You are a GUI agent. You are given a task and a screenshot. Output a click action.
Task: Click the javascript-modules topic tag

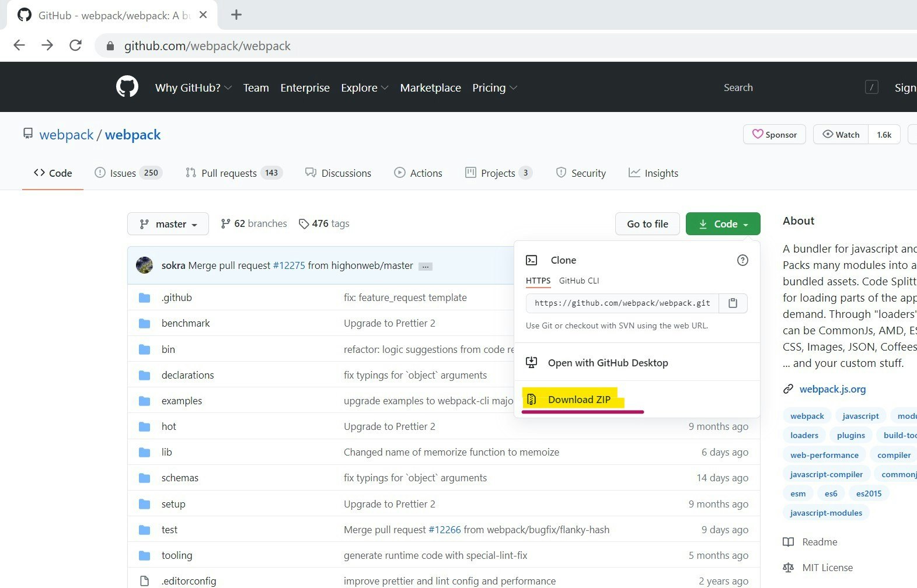click(826, 513)
